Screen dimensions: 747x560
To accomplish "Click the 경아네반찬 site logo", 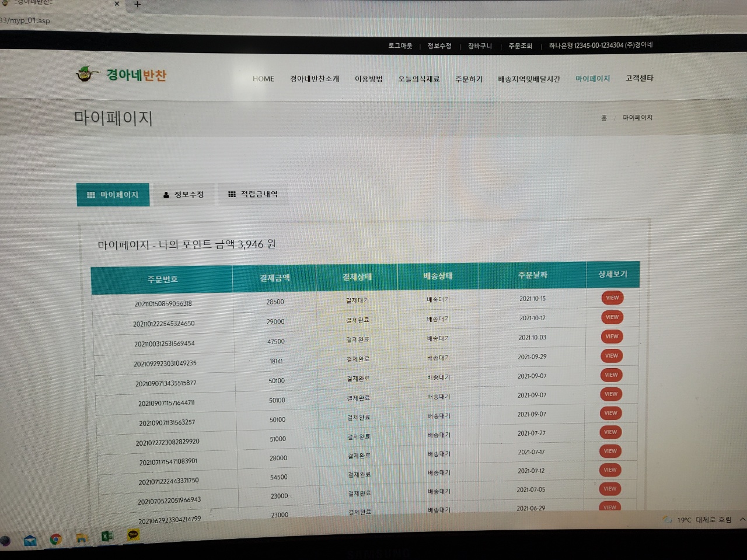I will (122, 75).
